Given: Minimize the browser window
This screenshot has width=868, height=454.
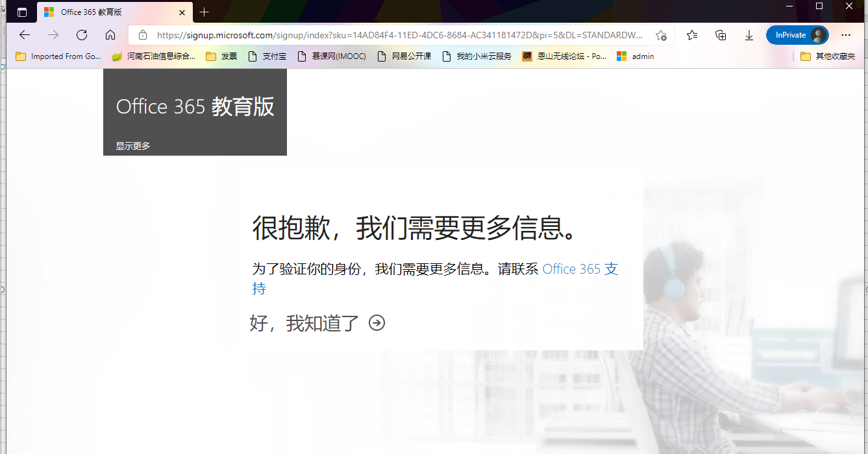Looking at the screenshot, I should pos(789,6).
